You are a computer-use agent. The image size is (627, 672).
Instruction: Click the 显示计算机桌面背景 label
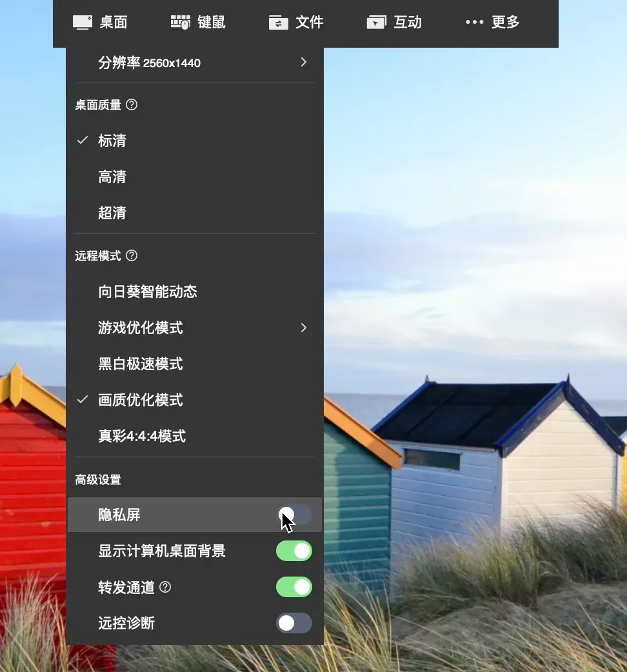click(x=161, y=551)
